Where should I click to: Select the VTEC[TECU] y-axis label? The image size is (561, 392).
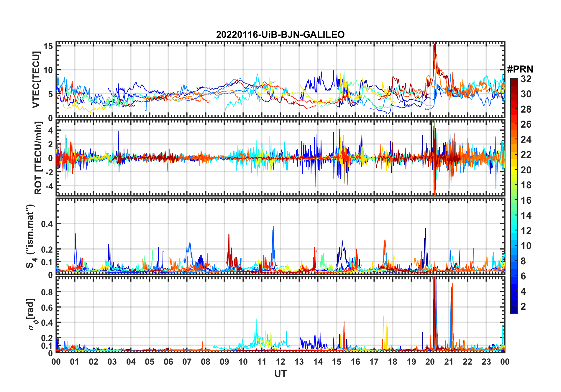click(36, 80)
